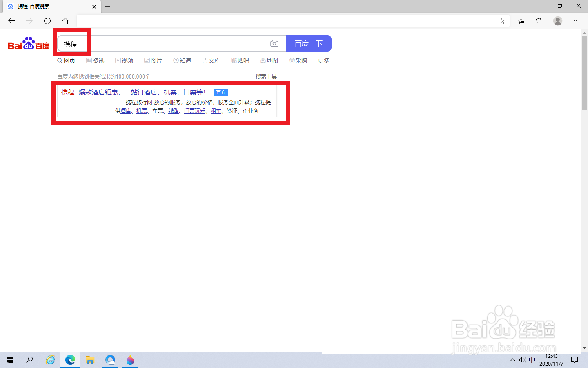Image resolution: width=588 pixels, height=368 pixels.
Task: Open Windows taskbar search
Action: click(x=29, y=360)
